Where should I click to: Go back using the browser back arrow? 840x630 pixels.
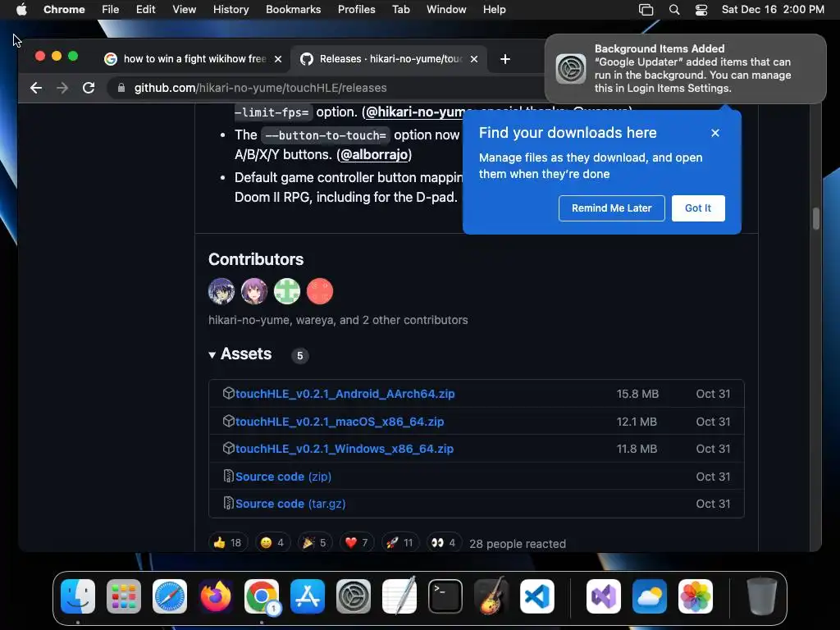click(36, 88)
